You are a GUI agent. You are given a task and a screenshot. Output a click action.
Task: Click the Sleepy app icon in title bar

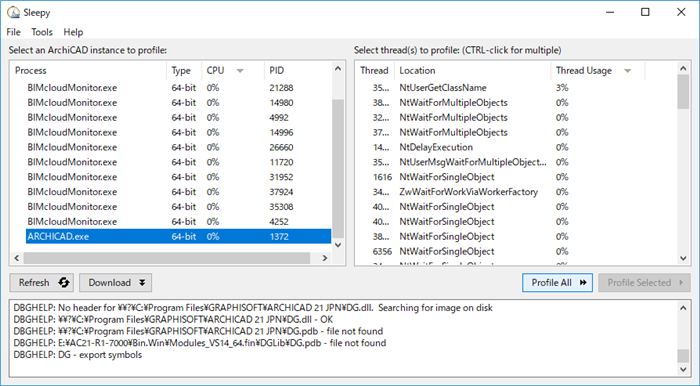tap(14, 12)
